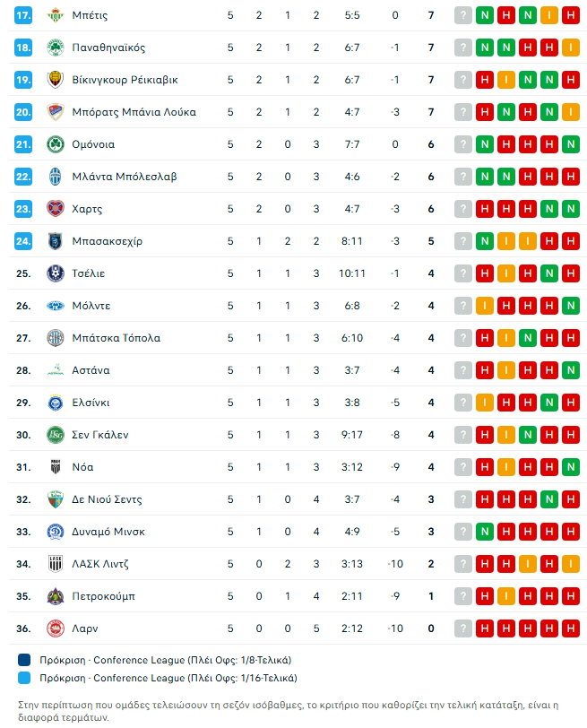Click the Παναθηναϊκός club crest

(x=56, y=48)
